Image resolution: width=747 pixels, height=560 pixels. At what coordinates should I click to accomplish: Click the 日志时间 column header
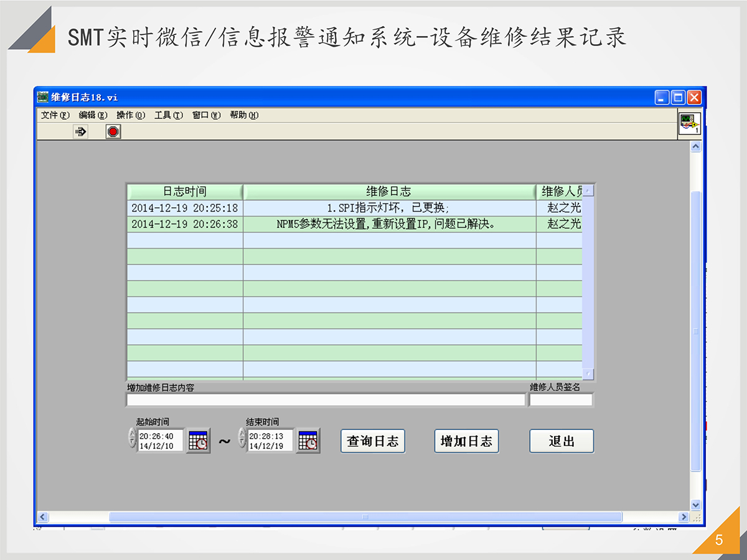[x=184, y=192]
